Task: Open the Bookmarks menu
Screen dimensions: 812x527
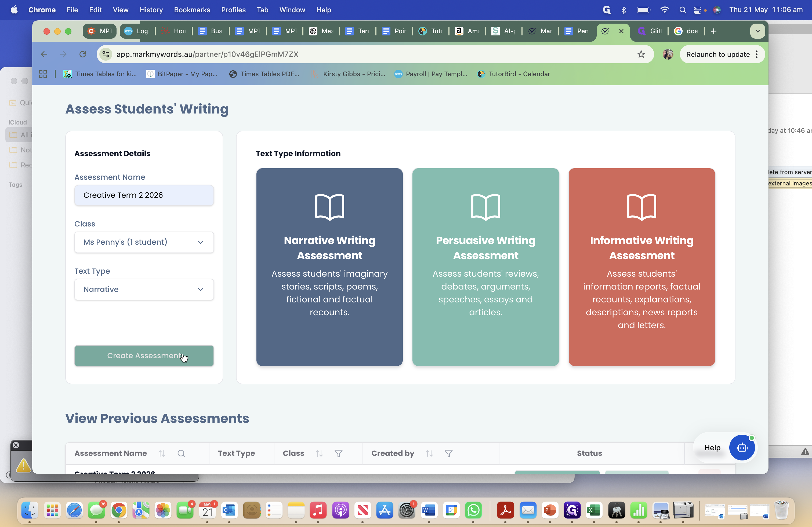Action: click(192, 10)
